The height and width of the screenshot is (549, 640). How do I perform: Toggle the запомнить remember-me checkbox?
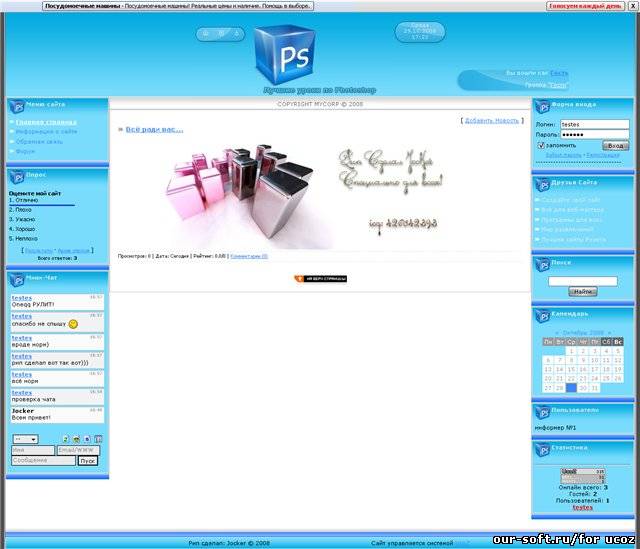pyautogui.click(x=541, y=145)
